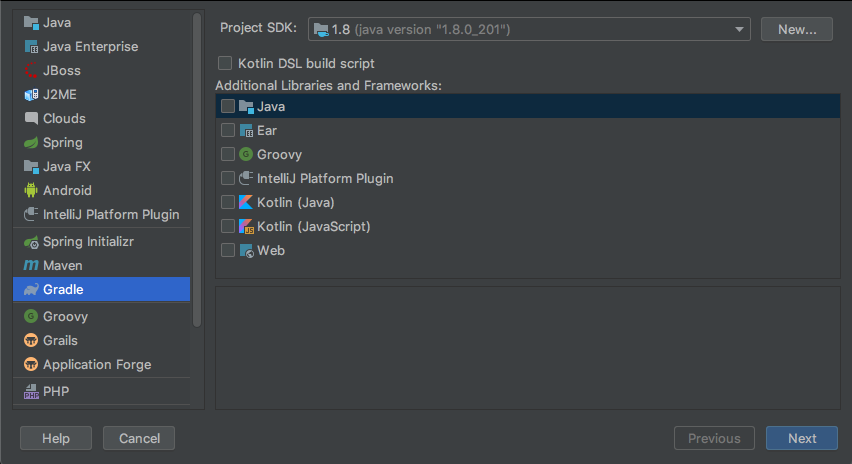Click the JBoss icon in project list
This screenshot has height=464, width=852.
(31, 71)
